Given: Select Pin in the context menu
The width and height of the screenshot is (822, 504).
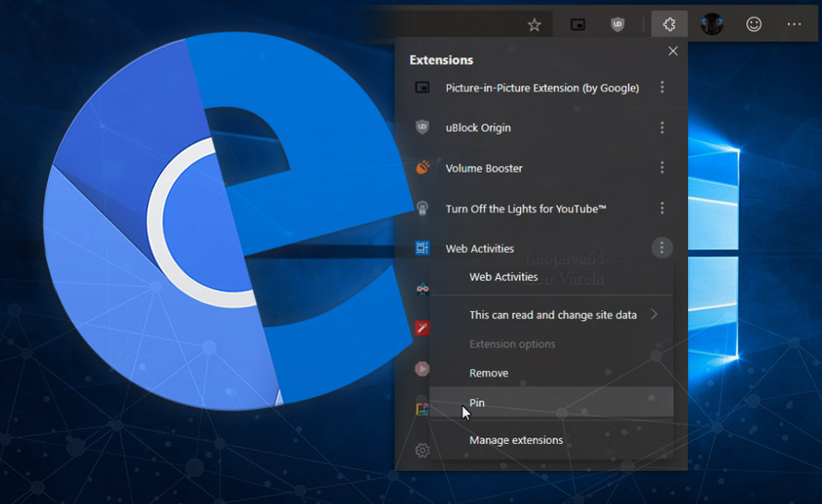Looking at the screenshot, I should (551, 402).
